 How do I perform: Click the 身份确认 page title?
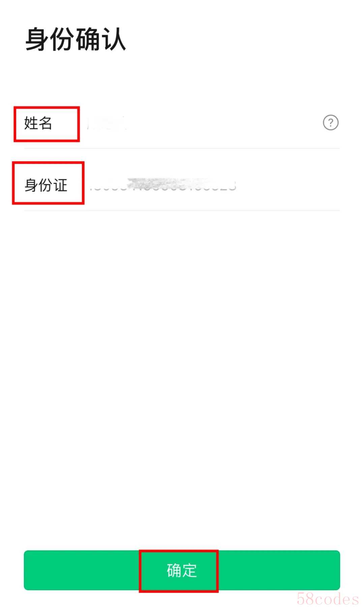coord(75,39)
